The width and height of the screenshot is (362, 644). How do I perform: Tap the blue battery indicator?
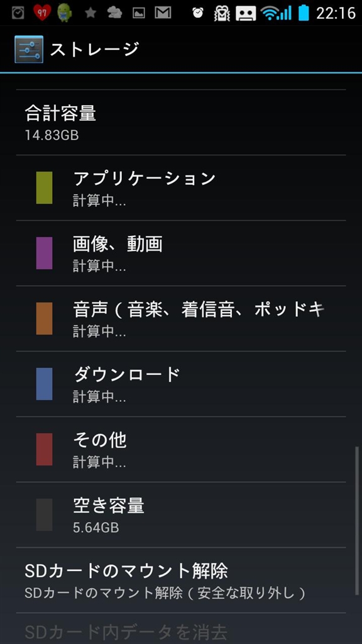click(x=304, y=13)
